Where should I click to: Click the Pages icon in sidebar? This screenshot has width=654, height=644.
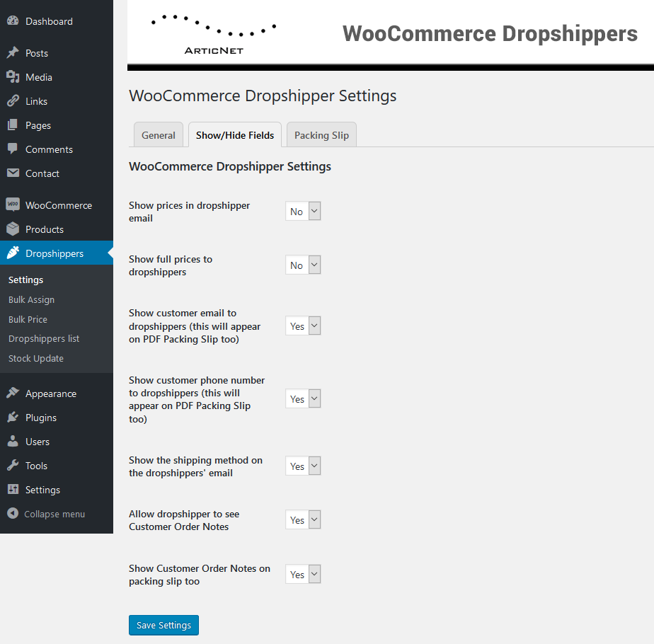(x=13, y=125)
